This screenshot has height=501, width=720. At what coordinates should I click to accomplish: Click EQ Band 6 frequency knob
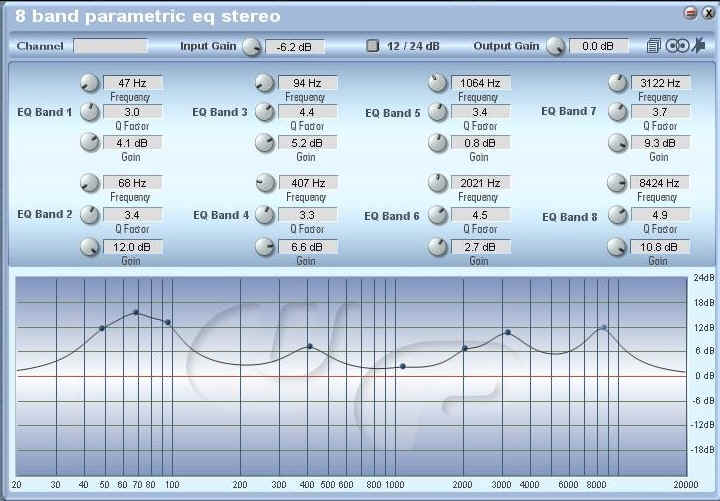click(438, 183)
